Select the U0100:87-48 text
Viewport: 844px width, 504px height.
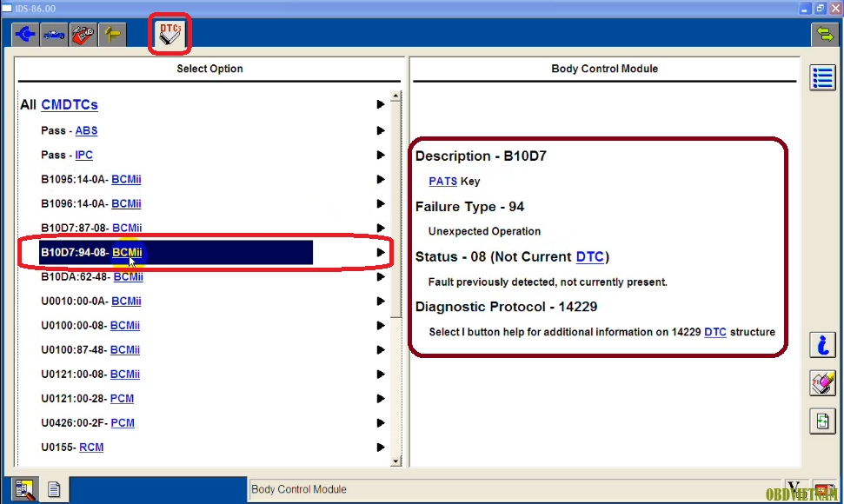[x=72, y=349]
